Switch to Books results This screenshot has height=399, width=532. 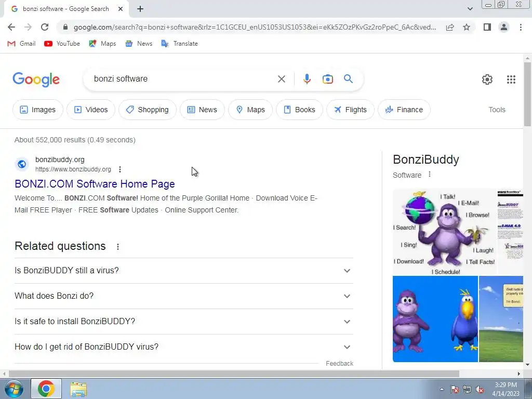(x=299, y=110)
